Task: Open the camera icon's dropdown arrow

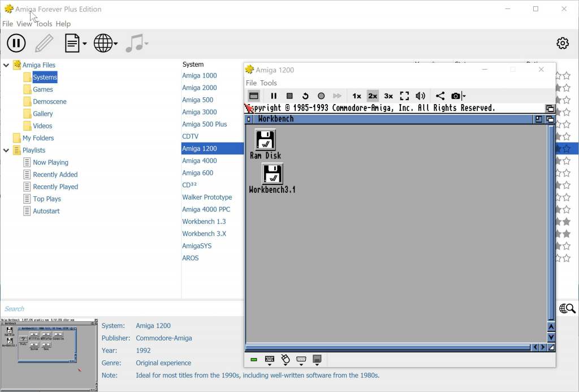Action: (x=464, y=96)
